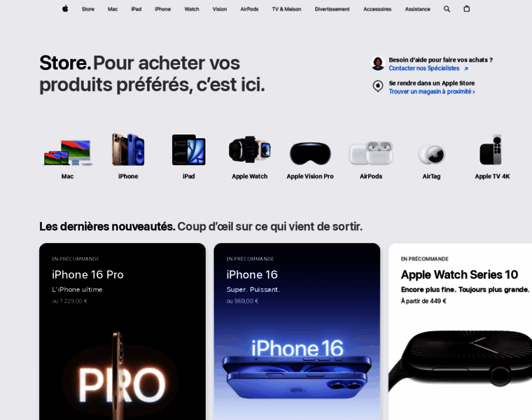Click the specialist avatar icon

click(378, 64)
